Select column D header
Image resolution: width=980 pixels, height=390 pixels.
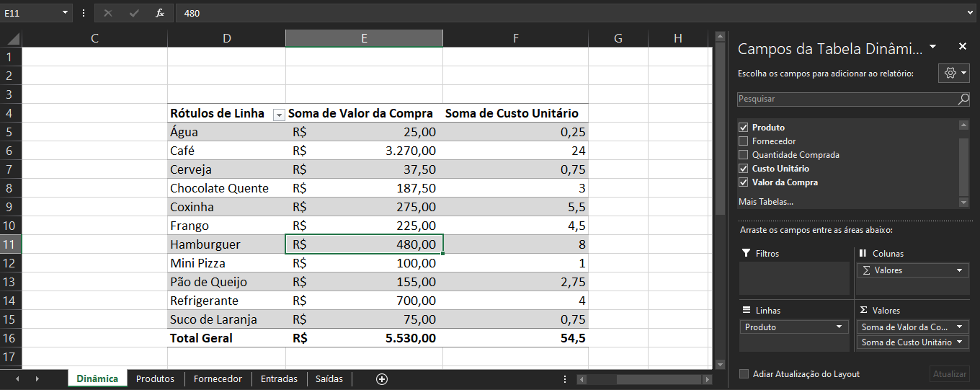[226, 38]
